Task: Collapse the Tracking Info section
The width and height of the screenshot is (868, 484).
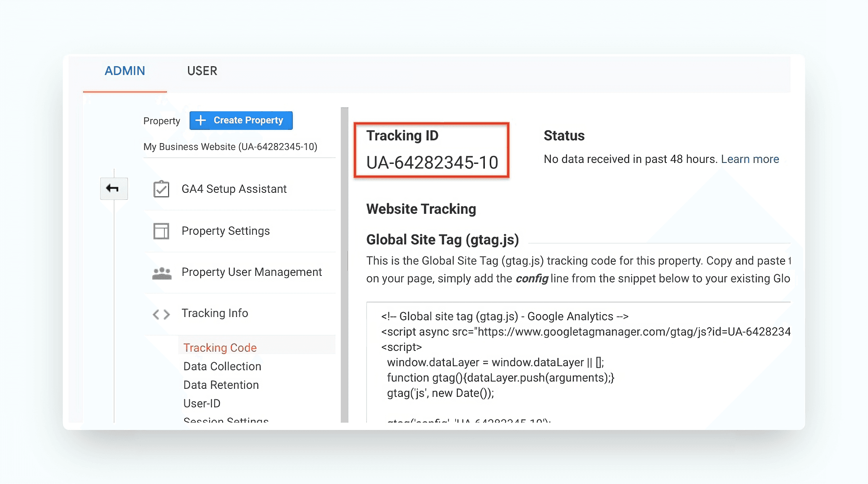Action: click(x=215, y=313)
